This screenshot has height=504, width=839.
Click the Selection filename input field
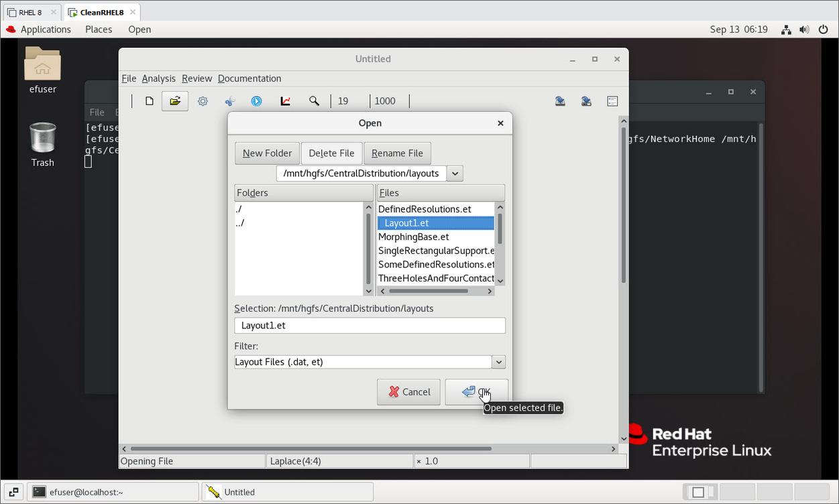point(370,325)
